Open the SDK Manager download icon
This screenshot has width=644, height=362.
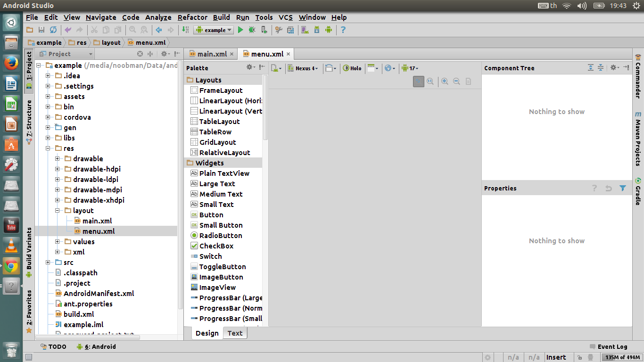tap(317, 30)
